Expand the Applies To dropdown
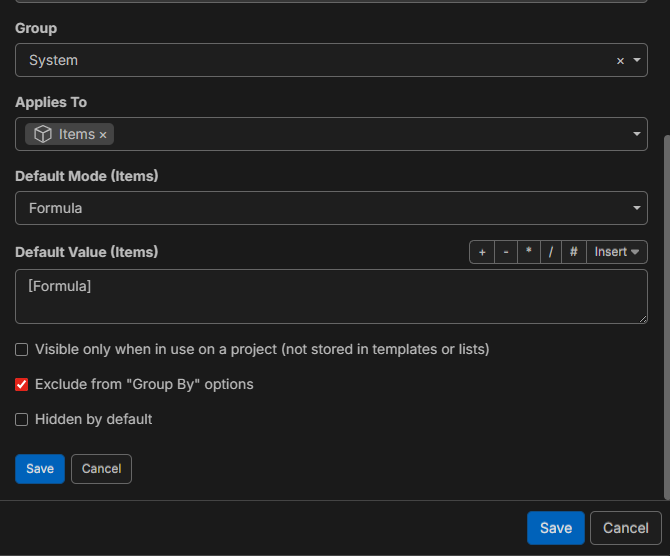This screenshot has height=556, width=670. coord(637,134)
